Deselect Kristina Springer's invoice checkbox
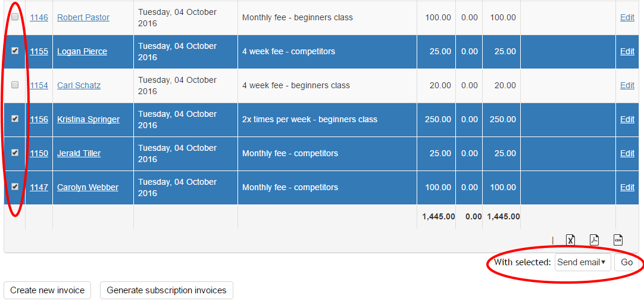 [x=15, y=119]
